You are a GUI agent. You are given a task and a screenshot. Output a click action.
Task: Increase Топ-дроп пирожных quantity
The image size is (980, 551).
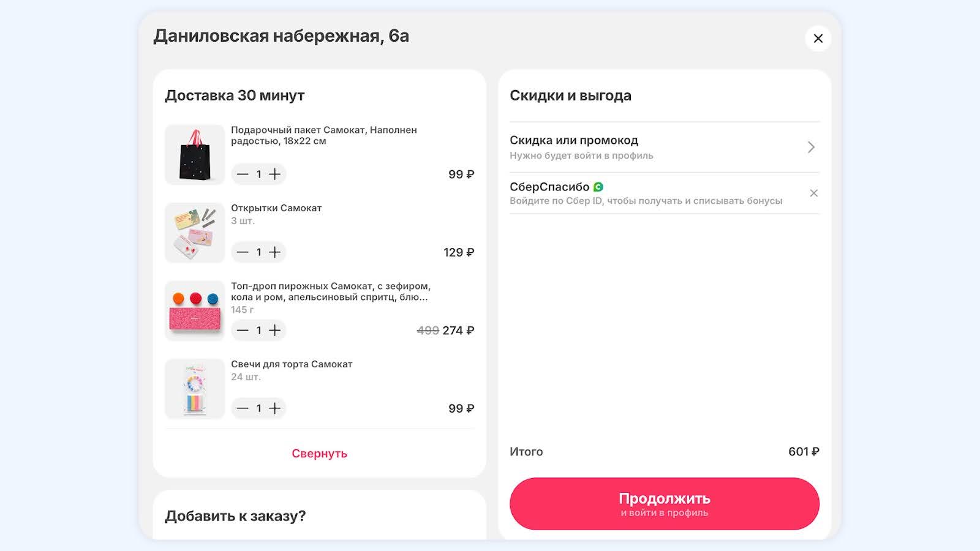tap(275, 331)
